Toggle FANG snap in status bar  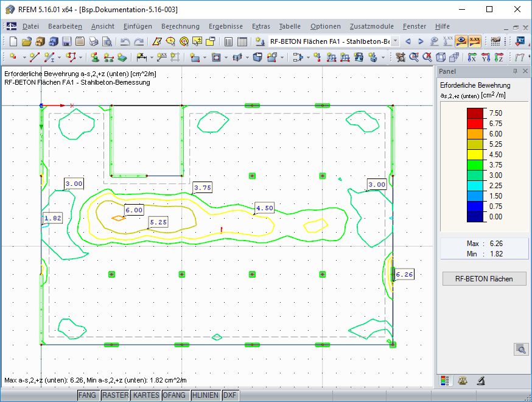[87, 395]
